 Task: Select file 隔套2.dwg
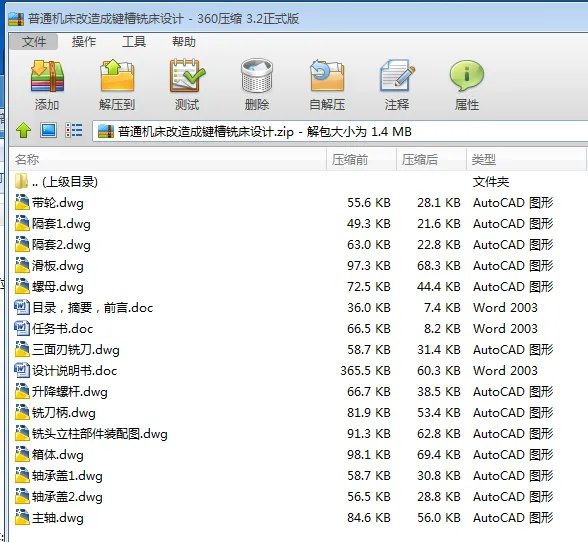298,245
